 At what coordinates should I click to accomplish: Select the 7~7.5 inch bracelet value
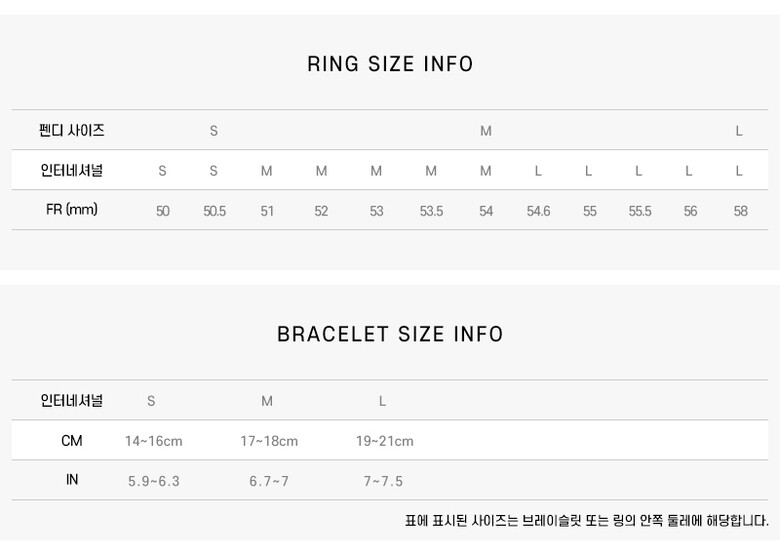click(383, 481)
